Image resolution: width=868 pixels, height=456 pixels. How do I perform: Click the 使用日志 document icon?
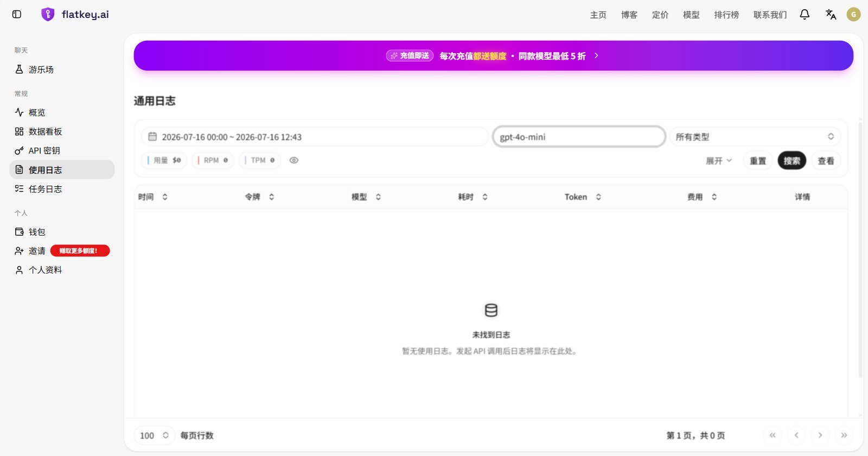pos(19,170)
